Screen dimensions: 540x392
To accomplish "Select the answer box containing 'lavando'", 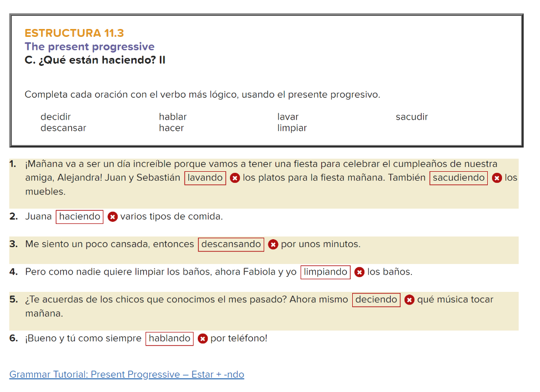I will tap(205, 178).
